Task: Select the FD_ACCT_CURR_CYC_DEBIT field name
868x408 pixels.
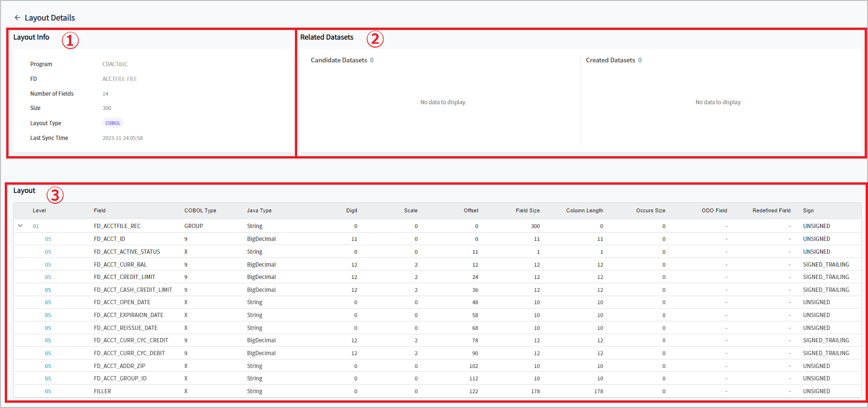Action: (x=129, y=353)
